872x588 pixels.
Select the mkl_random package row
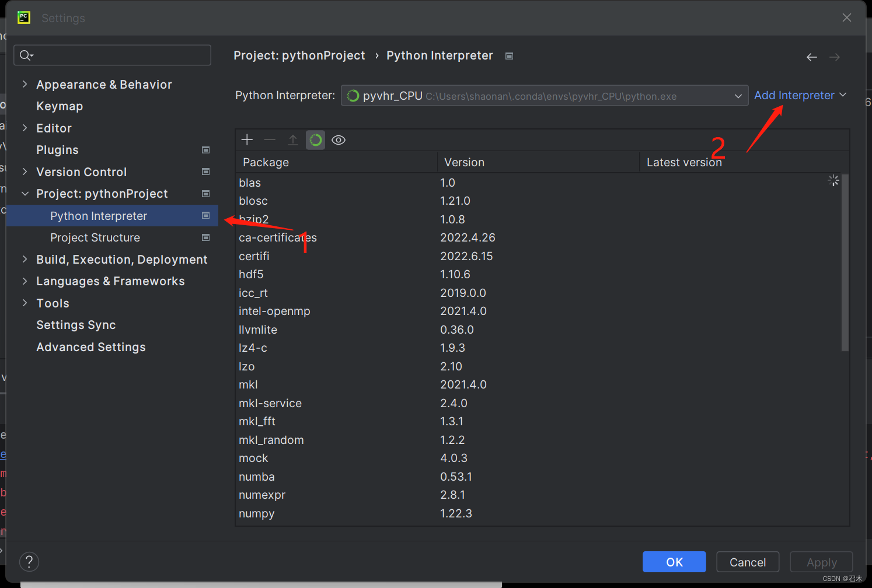pyautogui.click(x=537, y=440)
